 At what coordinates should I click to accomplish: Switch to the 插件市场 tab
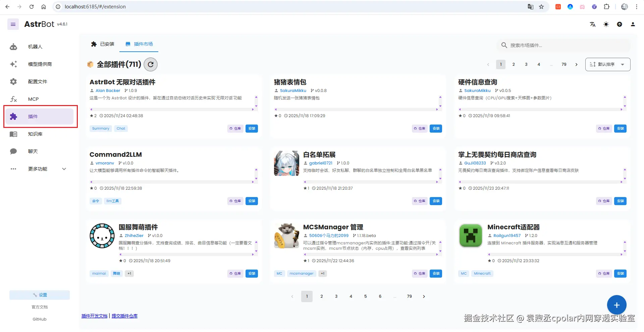(x=139, y=44)
